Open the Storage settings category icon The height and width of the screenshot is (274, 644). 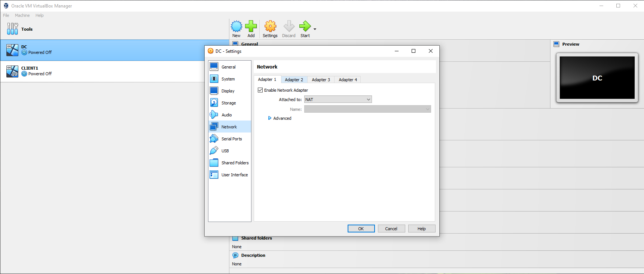tap(214, 103)
